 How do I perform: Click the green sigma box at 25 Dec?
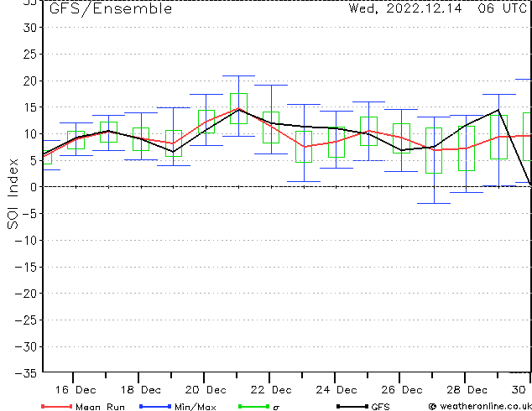click(369, 131)
